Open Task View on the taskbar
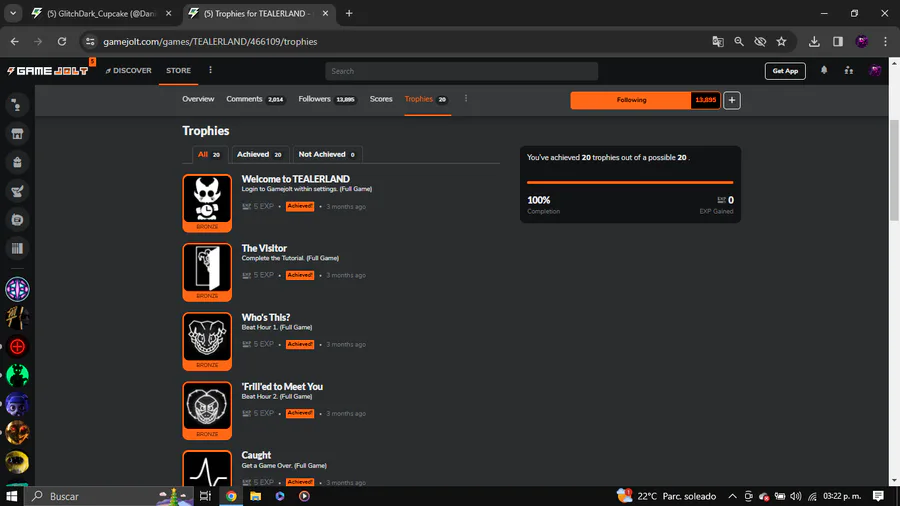 [x=205, y=496]
